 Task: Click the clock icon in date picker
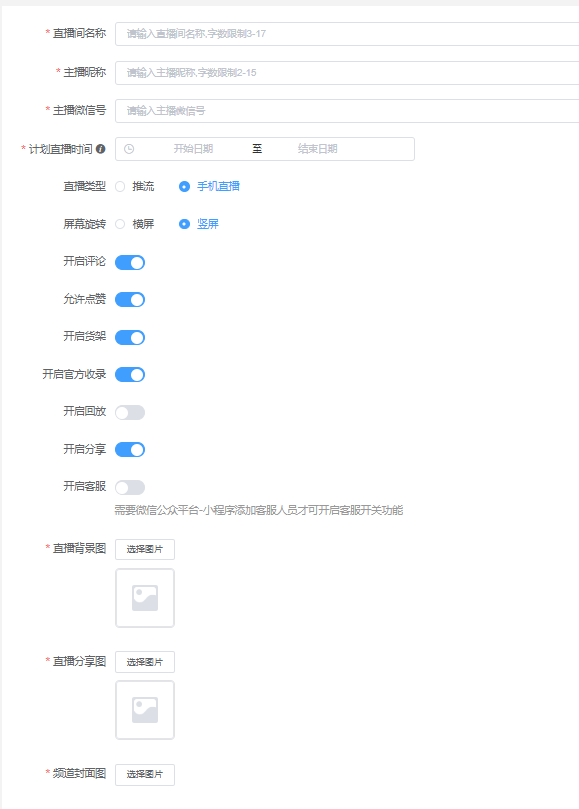click(129, 149)
